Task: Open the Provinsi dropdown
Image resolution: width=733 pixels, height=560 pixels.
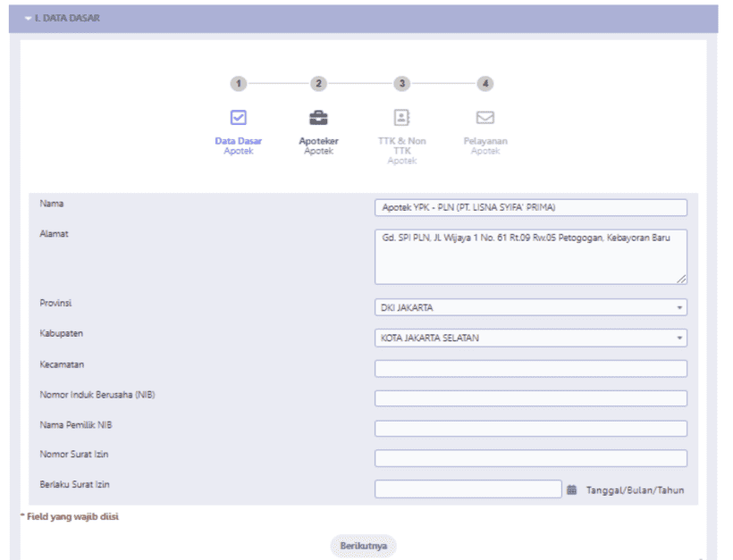Action: pyautogui.click(x=530, y=307)
